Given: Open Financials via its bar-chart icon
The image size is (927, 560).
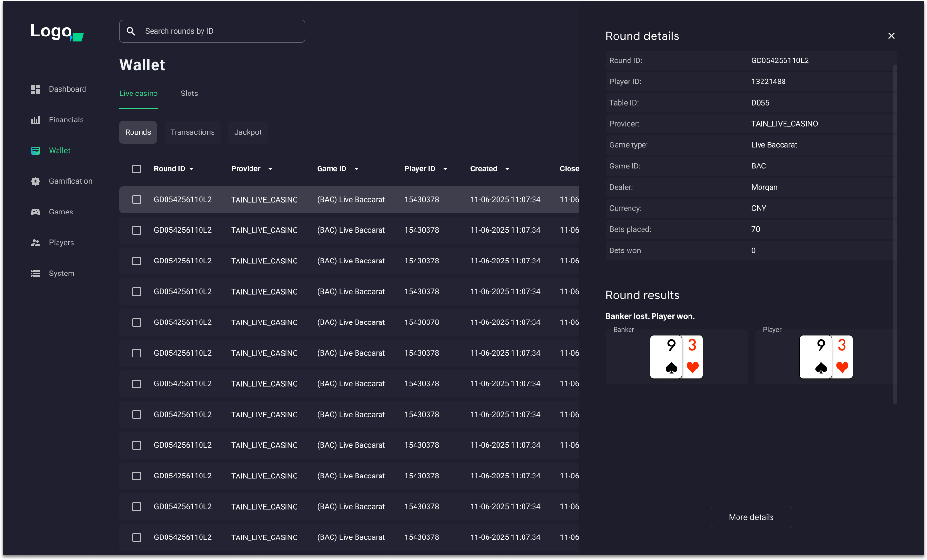Looking at the screenshot, I should (x=35, y=119).
